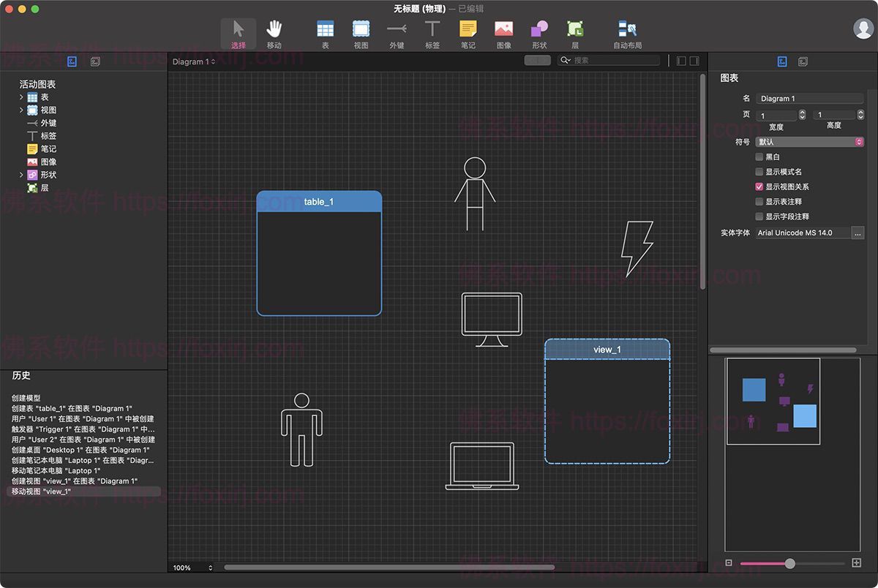Image resolution: width=878 pixels, height=588 pixels.
Task: Select the 外键 (Foreign Key) tool
Action: (397, 29)
